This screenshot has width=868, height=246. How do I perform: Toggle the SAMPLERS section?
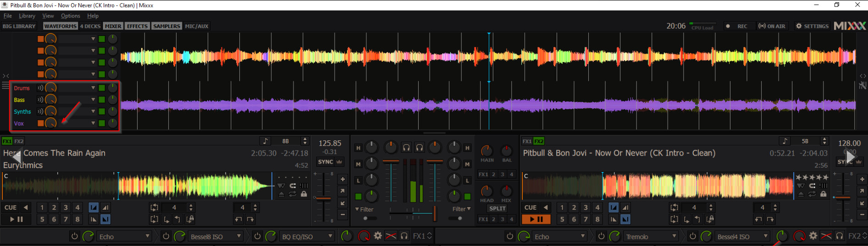pos(167,26)
